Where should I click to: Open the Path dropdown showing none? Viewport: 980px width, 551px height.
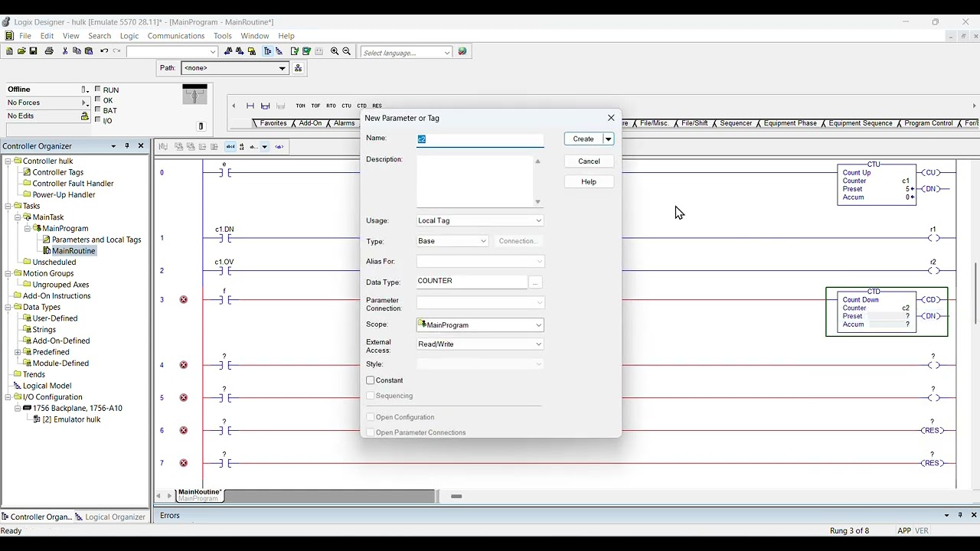(234, 68)
